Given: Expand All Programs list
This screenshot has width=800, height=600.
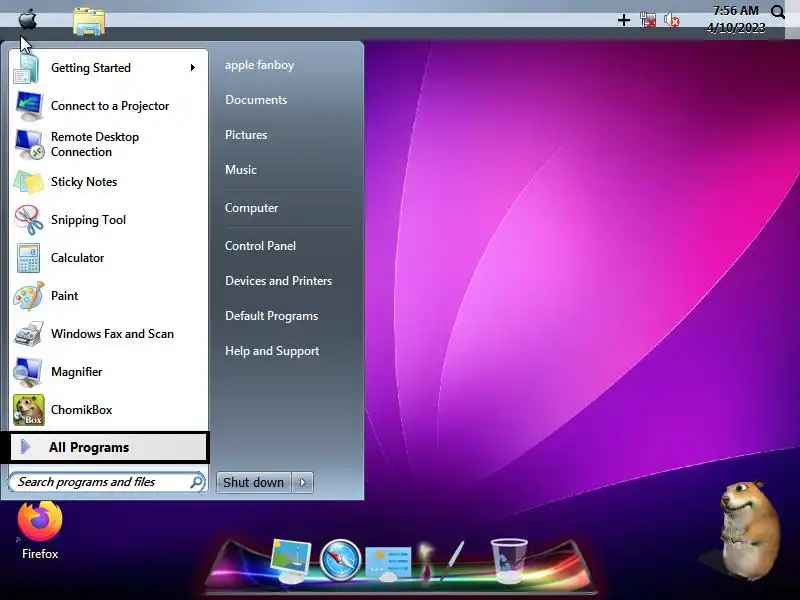Looking at the screenshot, I should coord(108,447).
